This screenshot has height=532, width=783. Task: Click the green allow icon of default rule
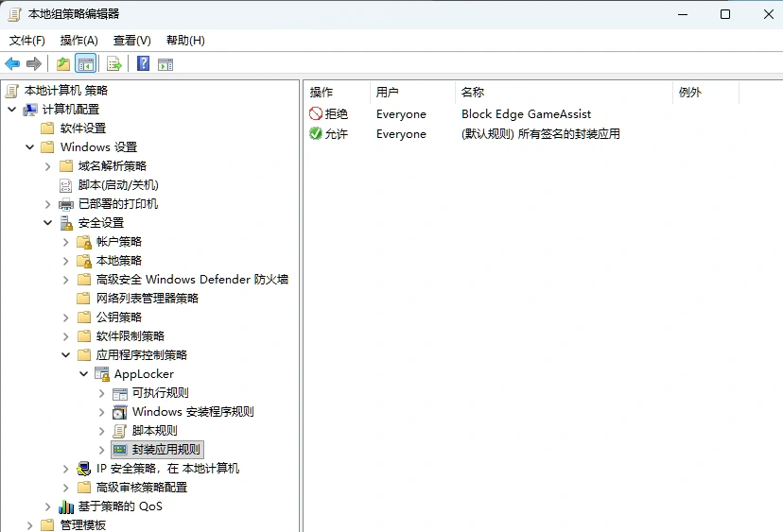click(x=316, y=134)
